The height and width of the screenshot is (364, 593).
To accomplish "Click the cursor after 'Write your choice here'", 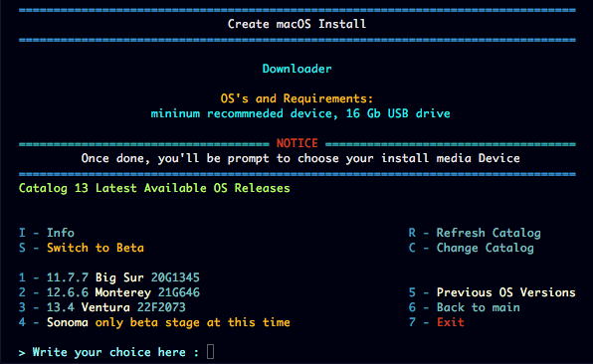I will 211,351.
